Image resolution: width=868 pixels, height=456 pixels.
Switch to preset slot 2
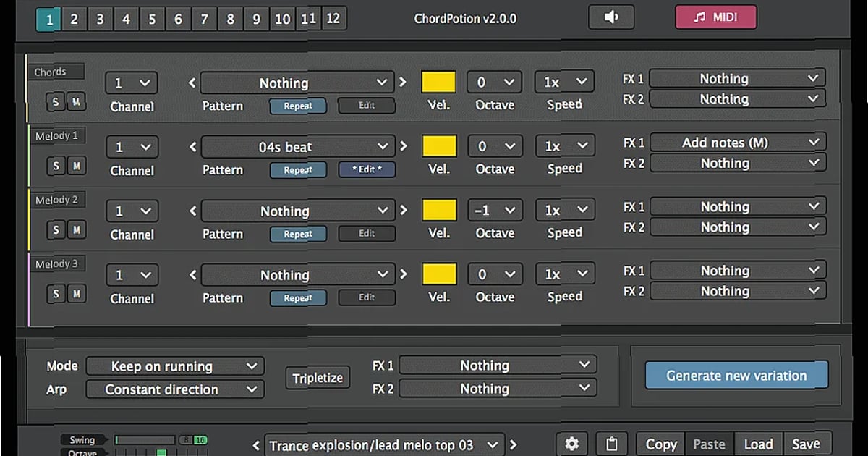point(74,19)
